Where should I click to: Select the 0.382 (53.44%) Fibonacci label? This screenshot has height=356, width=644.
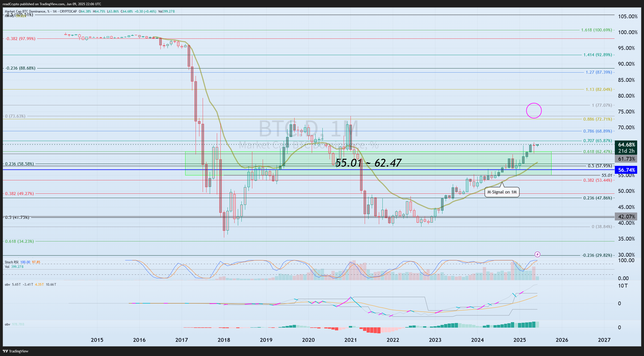click(x=598, y=180)
